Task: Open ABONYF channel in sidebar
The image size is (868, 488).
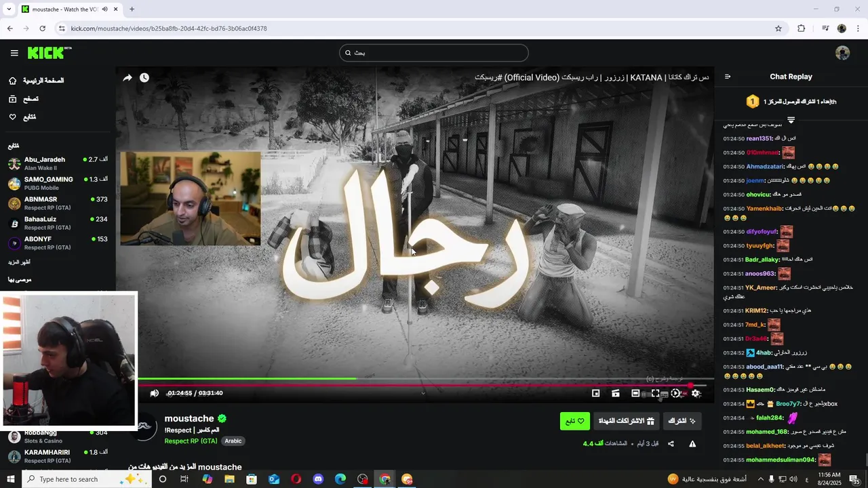Action: (58, 243)
